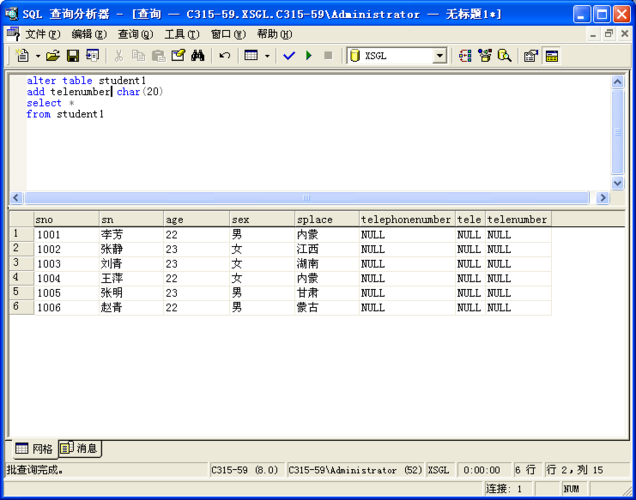This screenshot has width=636, height=500.
Task: Open the New Query dropdown arrow
Action: tap(38, 56)
